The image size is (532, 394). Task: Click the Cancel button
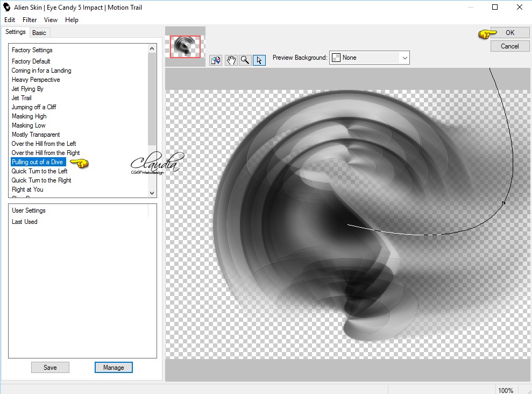[x=509, y=46]
